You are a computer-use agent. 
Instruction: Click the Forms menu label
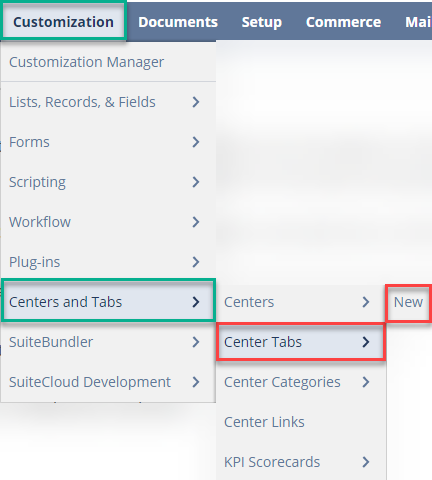point(29,142)
